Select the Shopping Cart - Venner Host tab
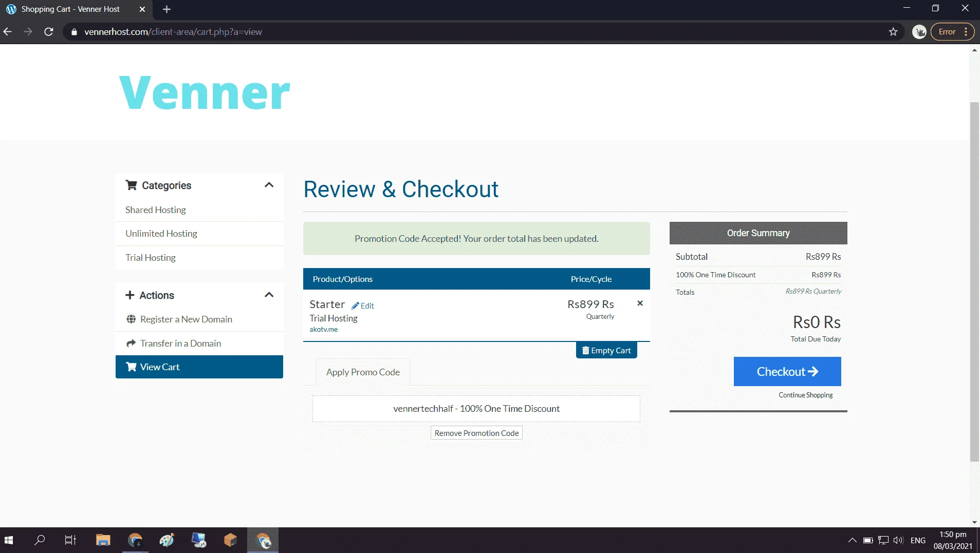The height and width of the screenshot is (553, 980). [76, 9]
